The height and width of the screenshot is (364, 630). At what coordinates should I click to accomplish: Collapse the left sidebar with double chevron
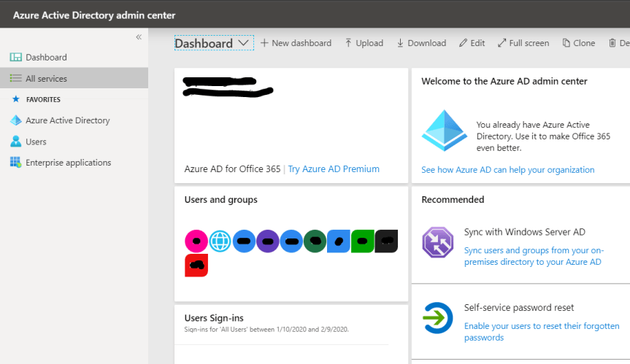(x=139, y=37)
